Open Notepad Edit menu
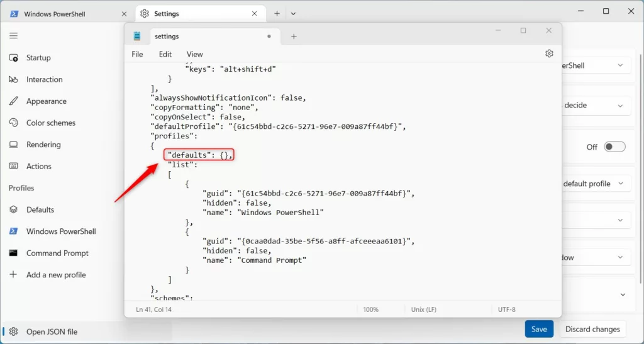The width and height of the screenshot is (644, 344). 165,54
